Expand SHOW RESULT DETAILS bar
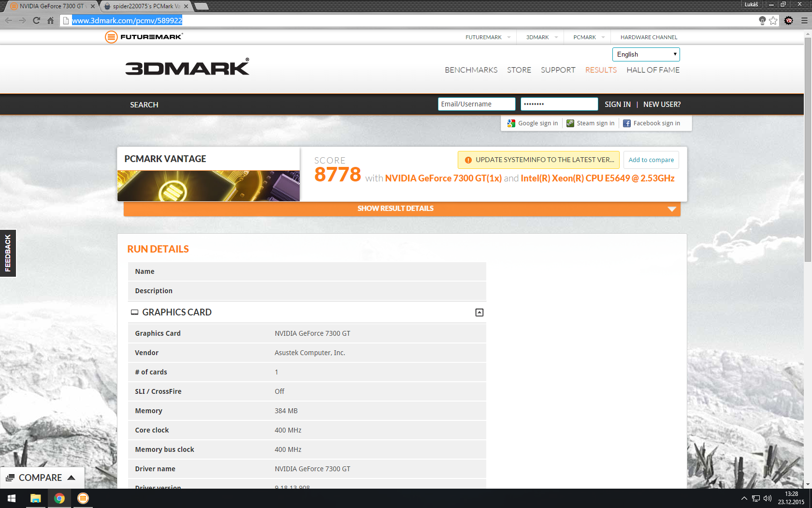Viewport: 812px width, 508px height. click(402, 209)
